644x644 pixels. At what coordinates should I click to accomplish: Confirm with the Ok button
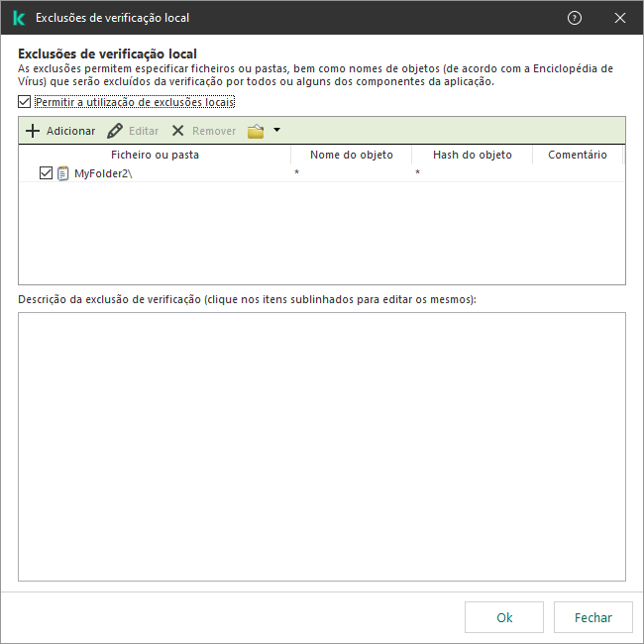[504, 617]
